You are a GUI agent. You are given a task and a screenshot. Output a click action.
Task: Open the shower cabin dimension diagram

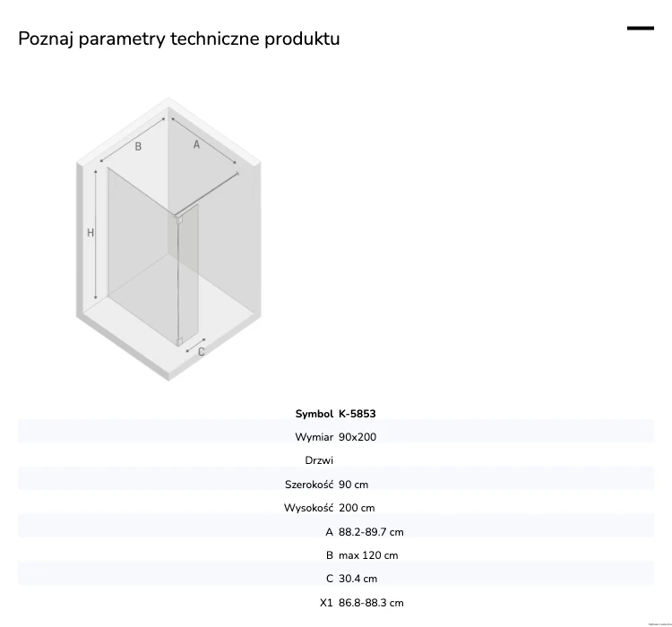168,239
